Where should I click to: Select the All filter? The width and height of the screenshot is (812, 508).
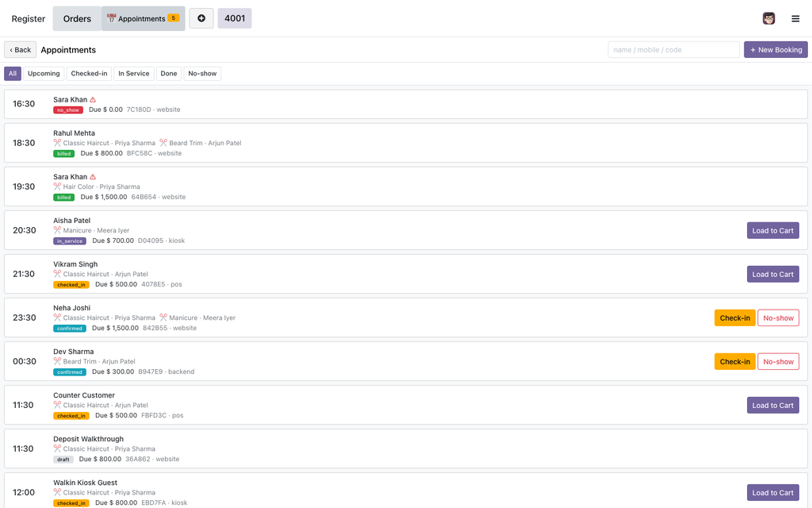[x=13, y=74]
